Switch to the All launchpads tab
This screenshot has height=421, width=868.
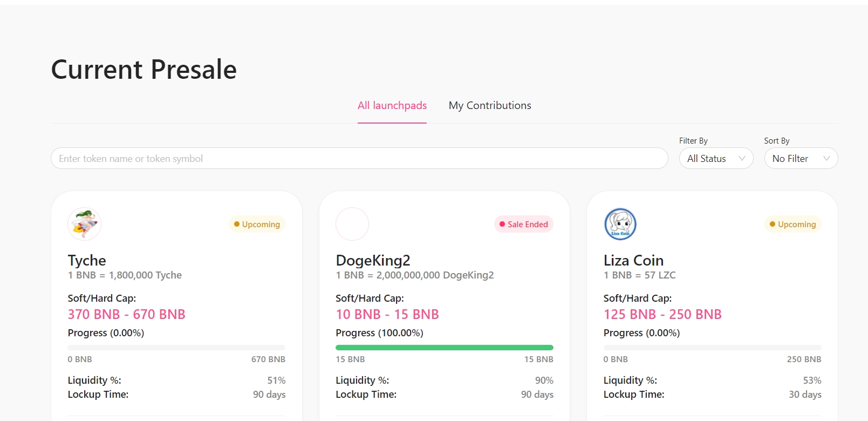pyautogui.click(x=392, y=106)
